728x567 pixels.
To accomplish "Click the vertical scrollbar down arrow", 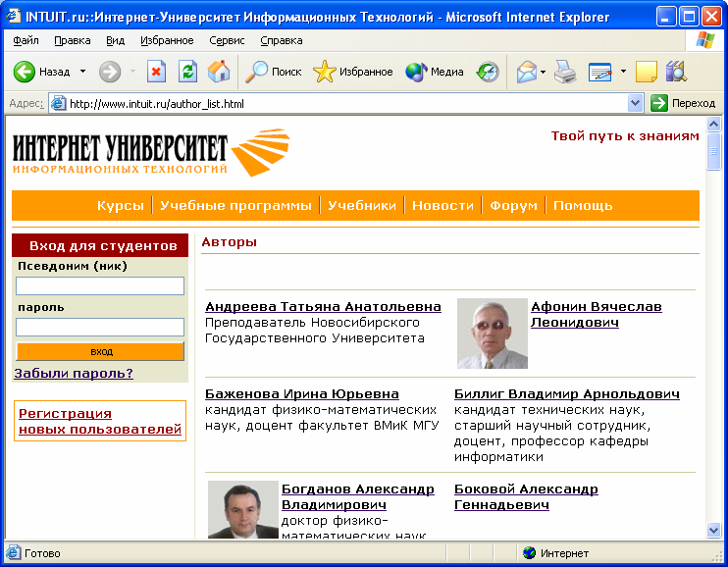I will (x=713, y=530).
